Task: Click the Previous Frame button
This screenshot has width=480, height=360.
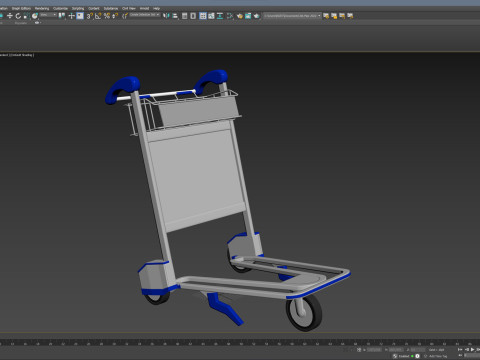Action: tap(467, 350)
